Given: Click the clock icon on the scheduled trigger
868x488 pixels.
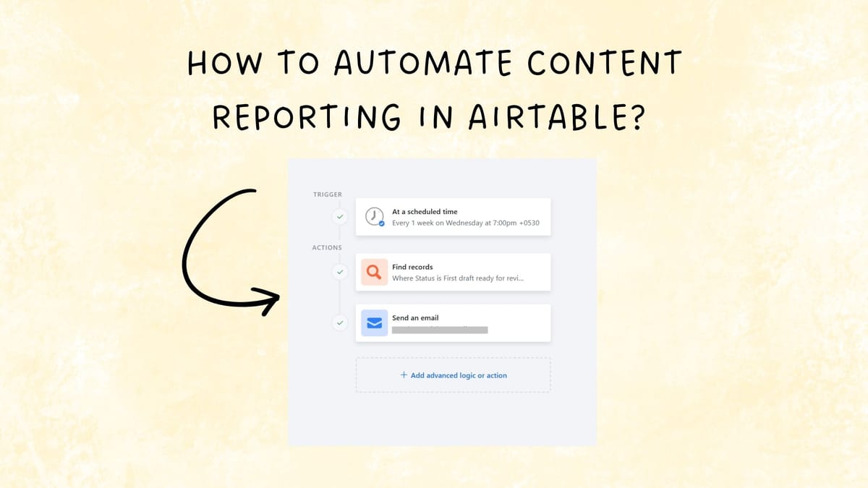Looking at the screenshot, I should tap(374, 216).
